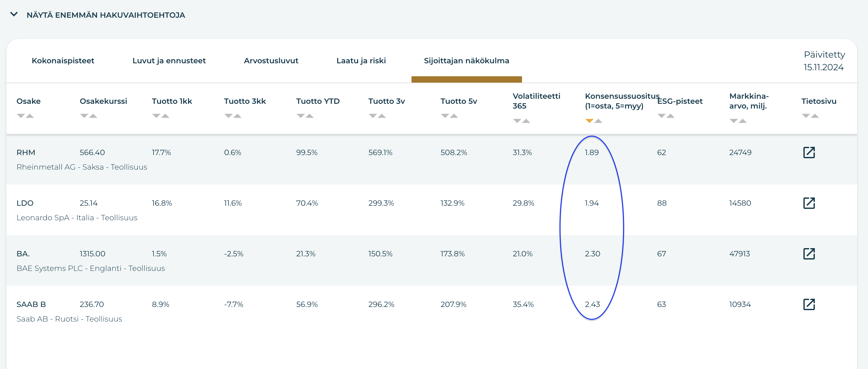
Task: Click LDO 5-year return 132.9%
Action: tap(452, 203)
